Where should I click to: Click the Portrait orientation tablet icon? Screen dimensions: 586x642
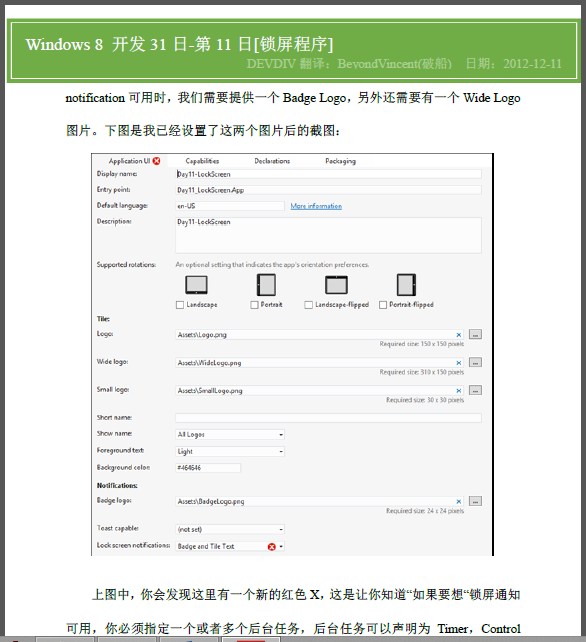coord(266,285)
